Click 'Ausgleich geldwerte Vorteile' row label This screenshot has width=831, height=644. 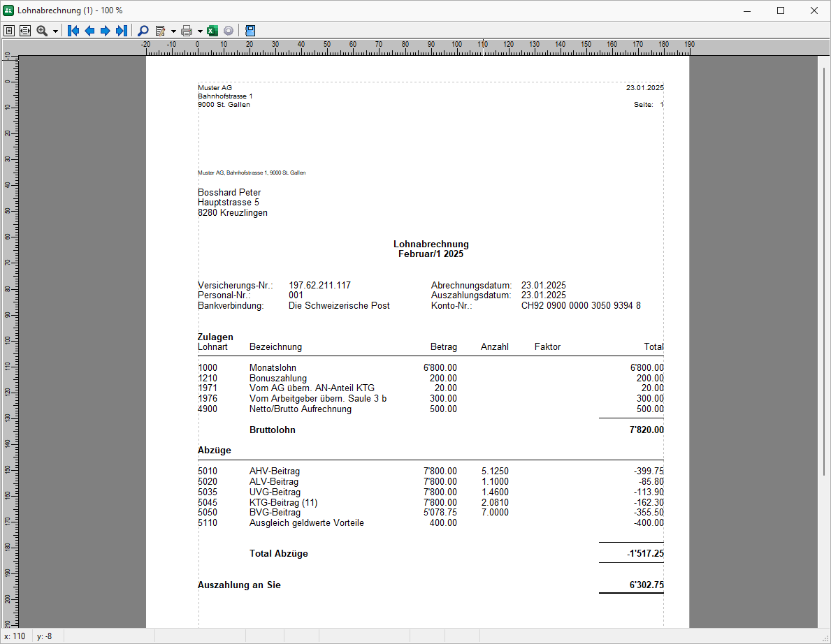click(x=307, y=523)
